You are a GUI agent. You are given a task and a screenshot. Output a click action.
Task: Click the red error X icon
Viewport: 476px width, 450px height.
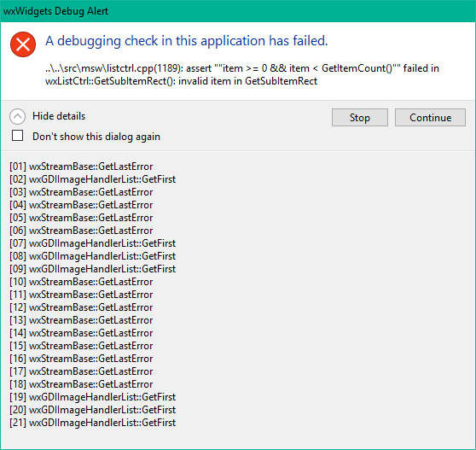(23, 44)
